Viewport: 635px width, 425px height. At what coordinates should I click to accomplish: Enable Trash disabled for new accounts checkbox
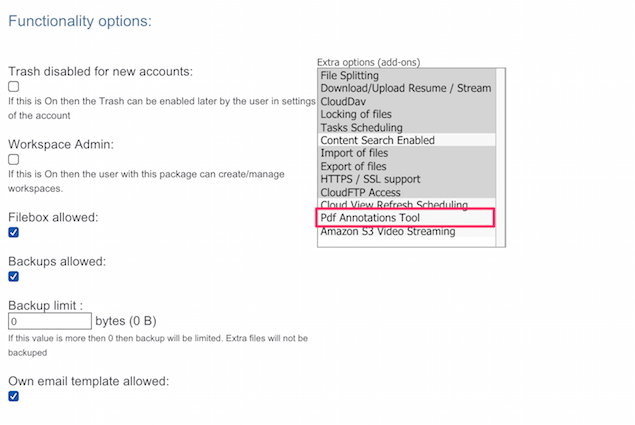tap(14, 87)
